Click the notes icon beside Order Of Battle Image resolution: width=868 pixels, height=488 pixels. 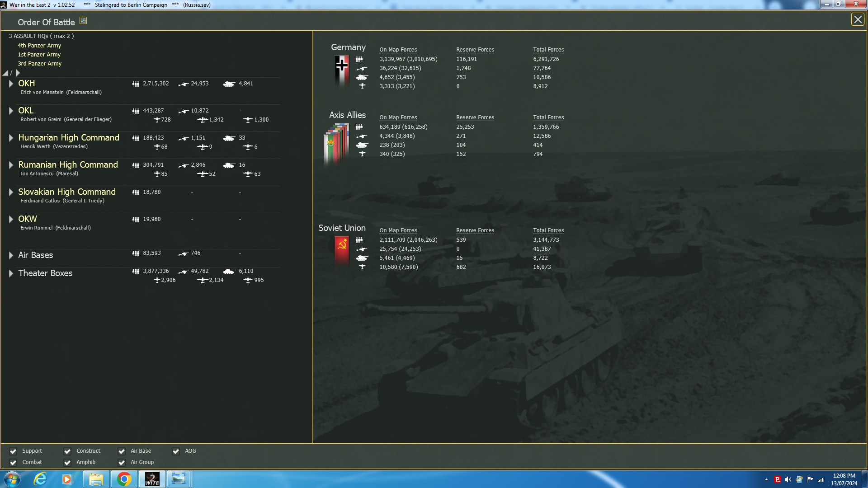click(x=83, y=20)
